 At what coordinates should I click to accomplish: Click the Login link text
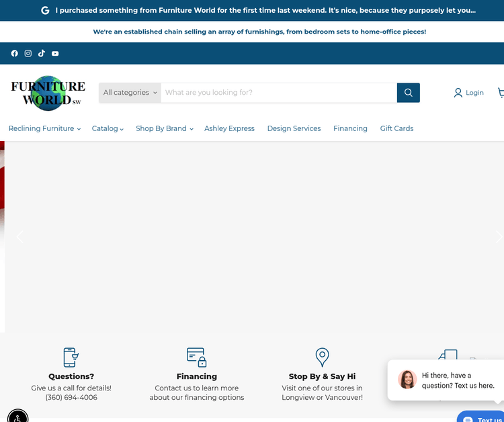[474, 93]
